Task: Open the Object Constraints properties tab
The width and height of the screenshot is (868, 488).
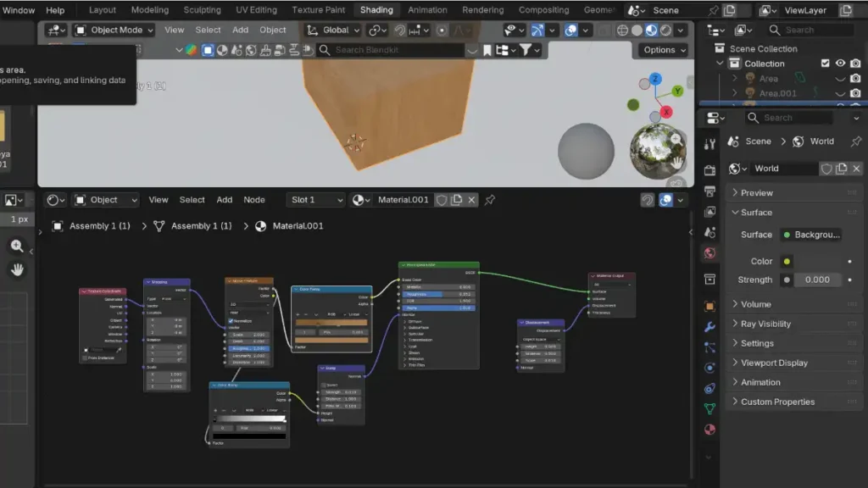Action: (709, 388)
